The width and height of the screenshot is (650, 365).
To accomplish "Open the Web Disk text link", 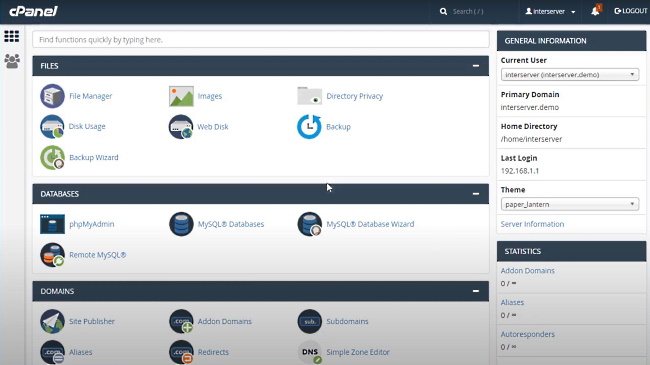I will 213,127.
